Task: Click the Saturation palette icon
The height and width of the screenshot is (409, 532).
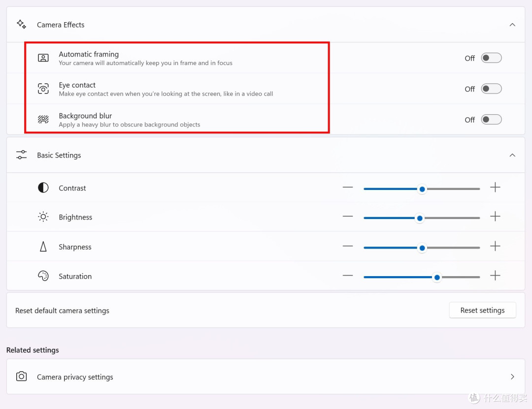Action: pos(43,276)
